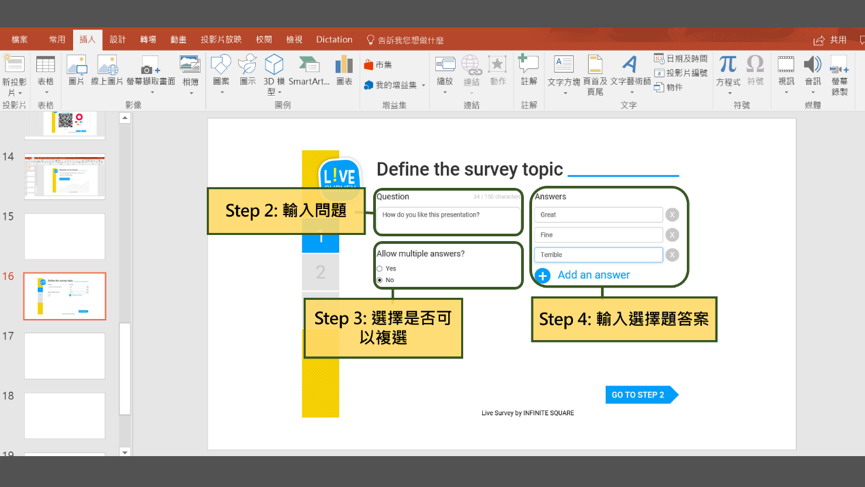
Task: Expand the 音訊 dropdown arrow
Action: [x=813, y=92]
